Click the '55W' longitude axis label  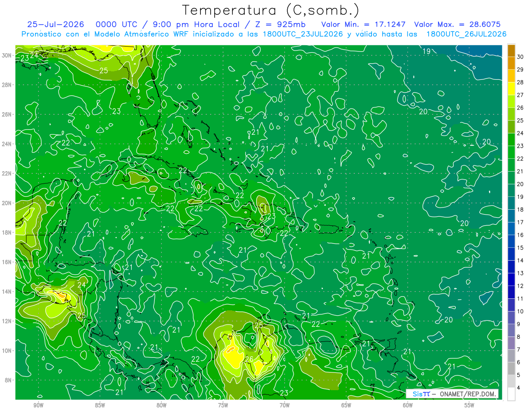[469, 405]
